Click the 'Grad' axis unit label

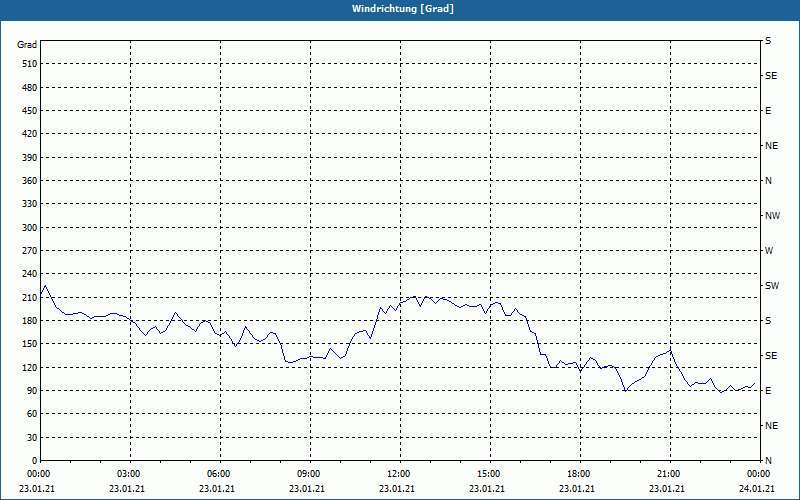coord(27,45)
